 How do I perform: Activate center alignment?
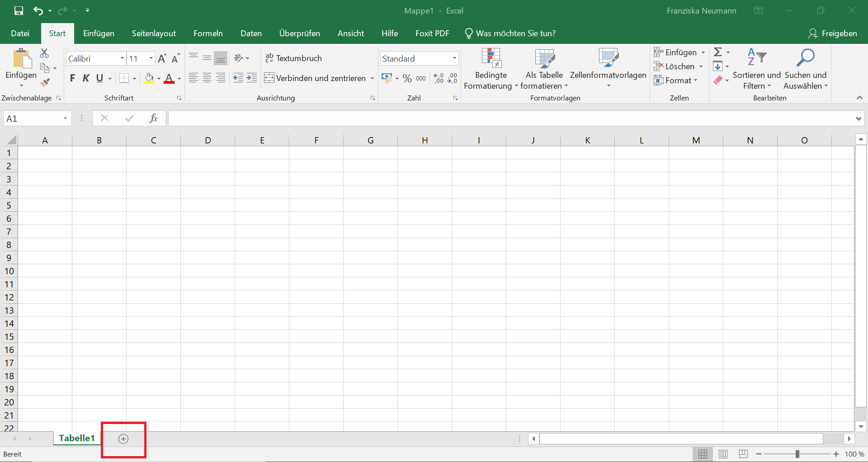[207, 78]
